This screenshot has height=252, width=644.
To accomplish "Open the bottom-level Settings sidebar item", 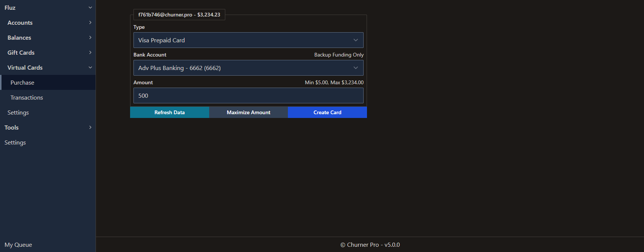I will pos(15,143).
